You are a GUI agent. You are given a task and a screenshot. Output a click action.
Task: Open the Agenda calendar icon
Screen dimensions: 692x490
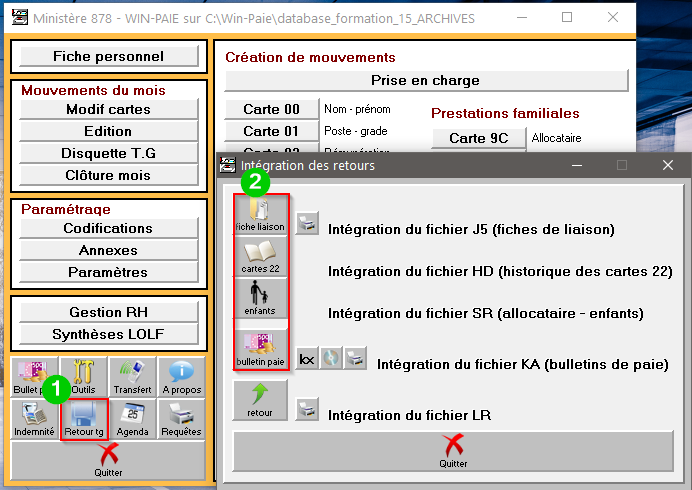point(132,418)
